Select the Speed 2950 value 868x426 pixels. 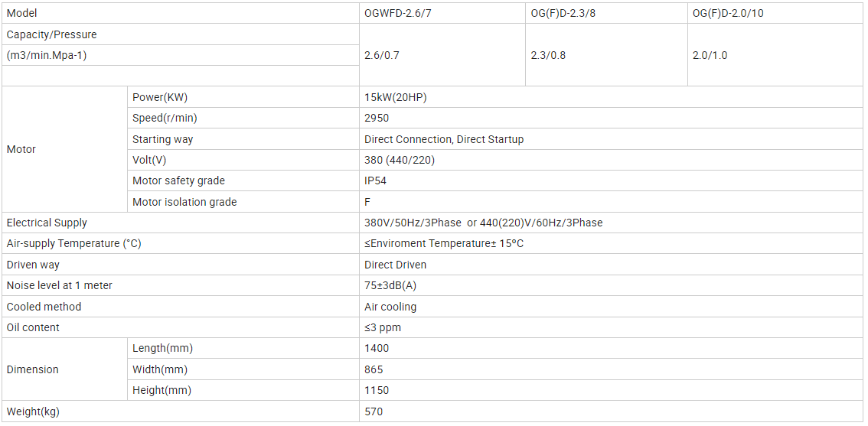377,119
